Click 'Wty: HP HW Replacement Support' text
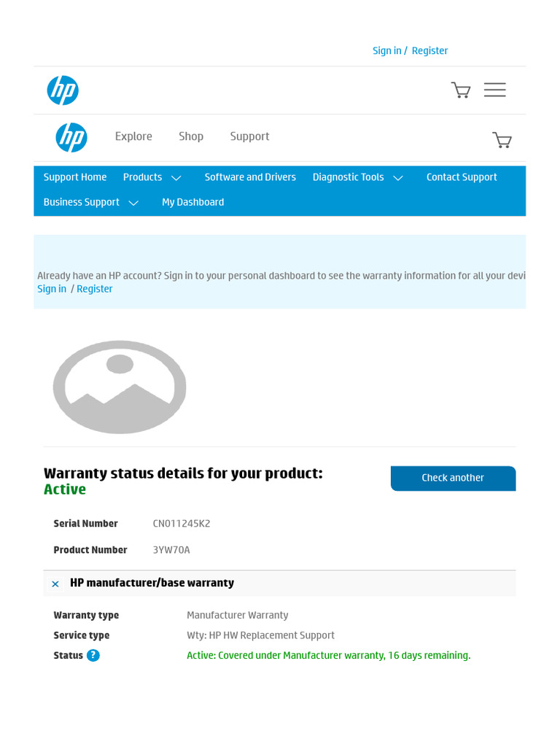The width and height of the screenshot is (560, 747). point(260,635)
